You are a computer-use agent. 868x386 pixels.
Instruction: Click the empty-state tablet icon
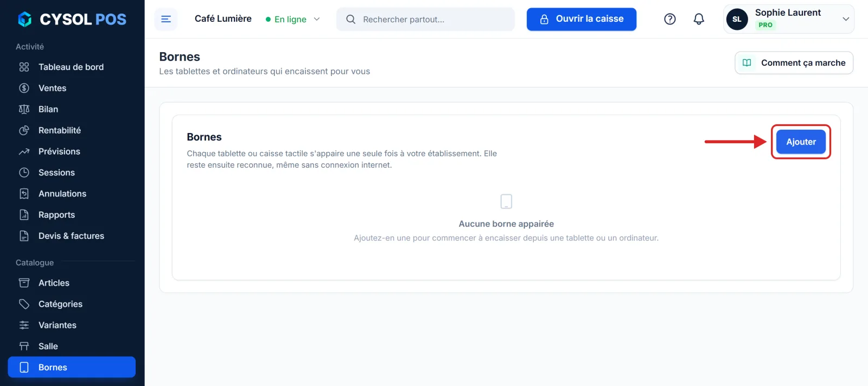point(506,201)
